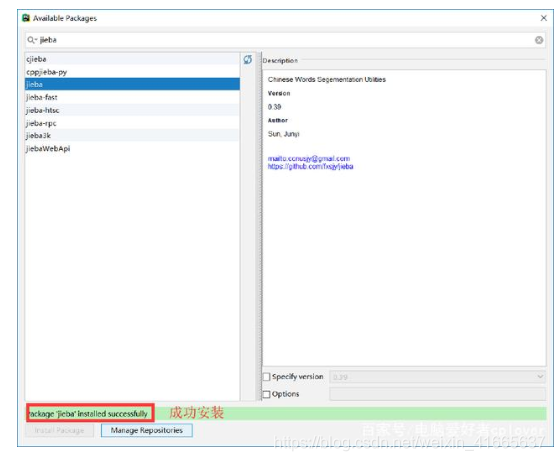Click the package search field

pyautogui.click(x=285, y=40)
